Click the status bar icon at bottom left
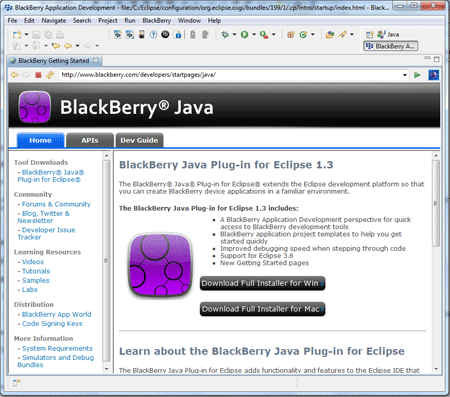 16,383
